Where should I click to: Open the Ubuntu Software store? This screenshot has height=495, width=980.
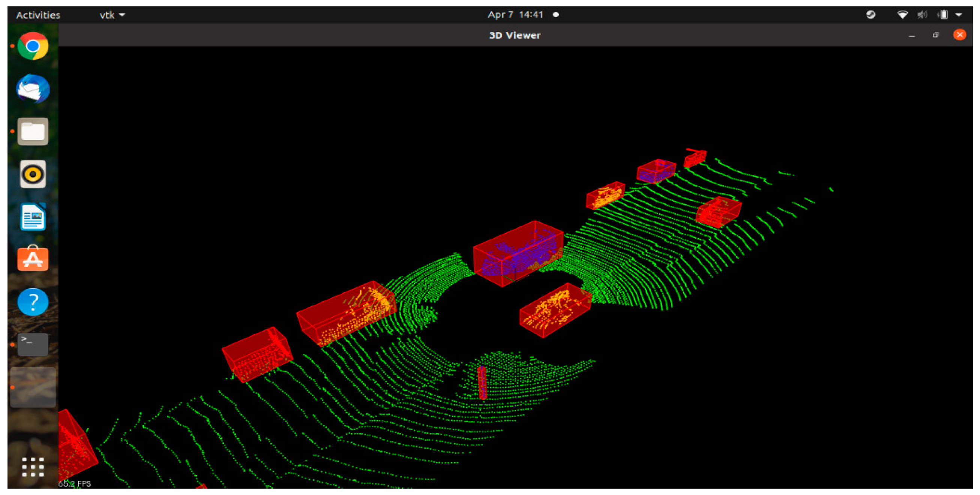coord(33,259)
